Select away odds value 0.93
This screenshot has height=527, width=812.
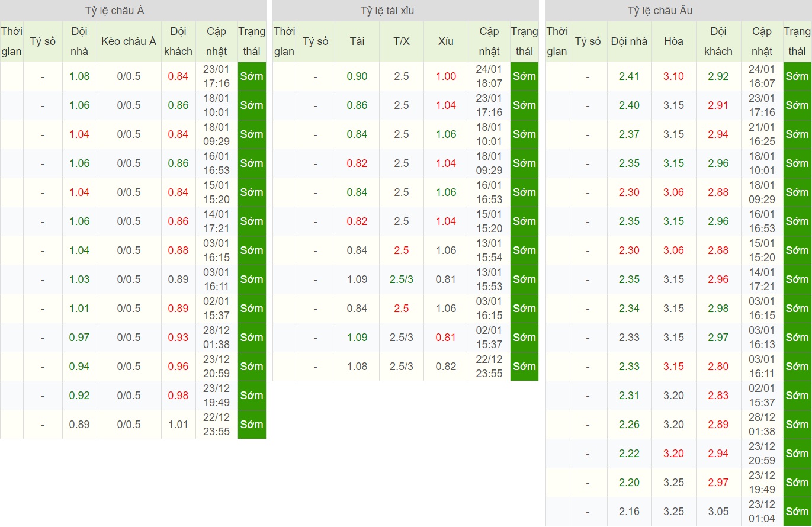pyautogui.click(x=178, y=338)
